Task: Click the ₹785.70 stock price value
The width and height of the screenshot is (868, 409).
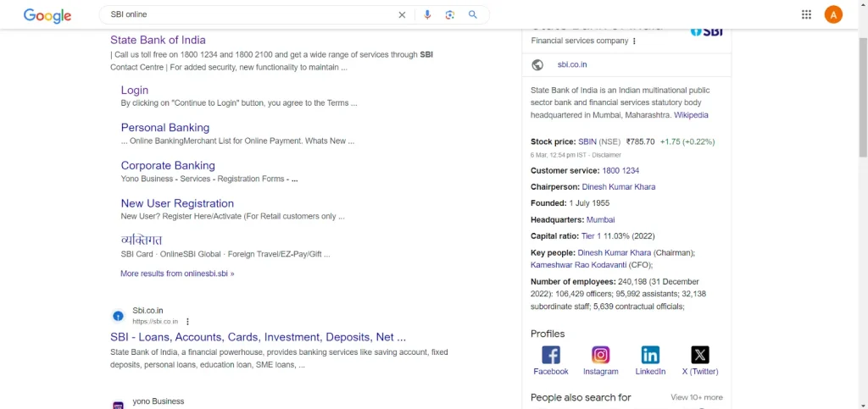Action: pyautogui.click(x=641, y=141)
